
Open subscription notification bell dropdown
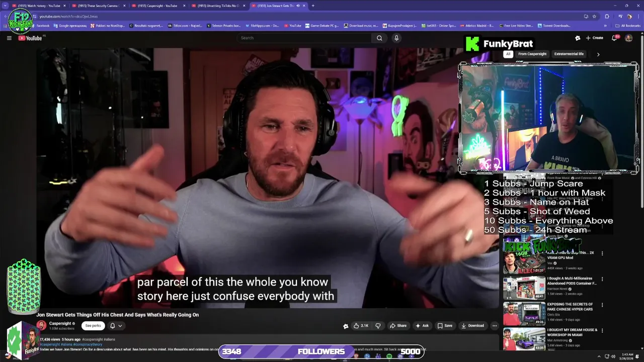(116, 325)
